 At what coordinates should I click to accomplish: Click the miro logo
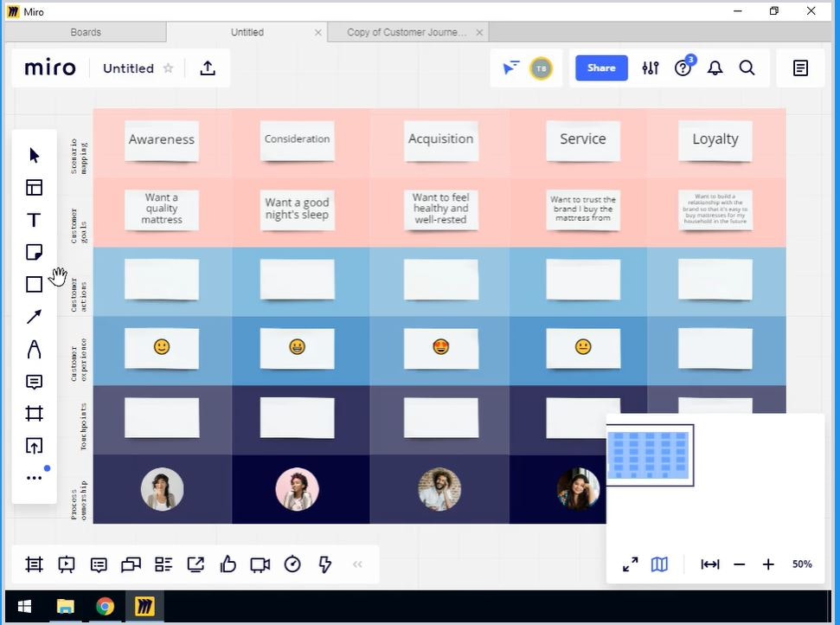tap(50, 68)
